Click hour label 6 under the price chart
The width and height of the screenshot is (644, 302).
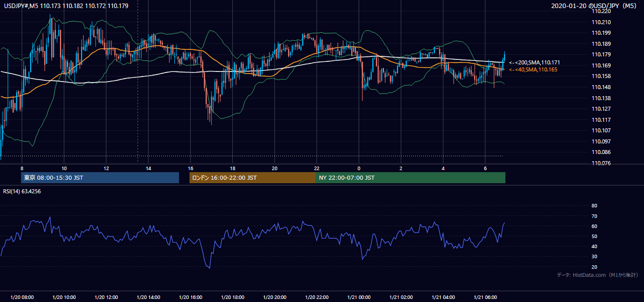click(485, 168)
